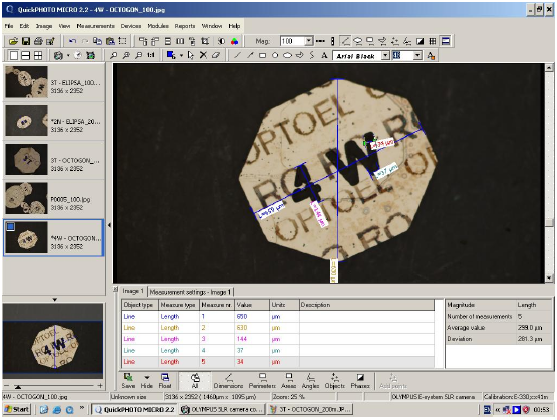Click the camera capture icon
The height and width of the screenshot is (420, 557).
coord(58,55)
